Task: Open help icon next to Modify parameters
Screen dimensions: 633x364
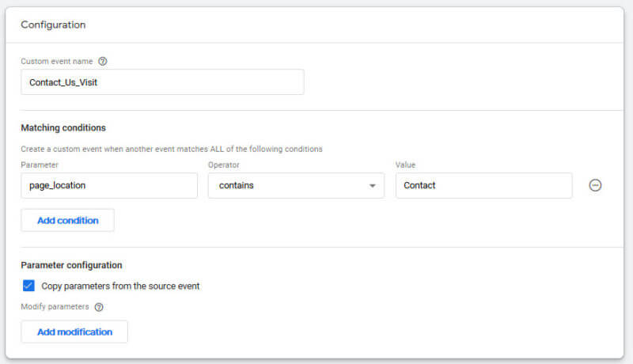Action: tap(99, 307)
